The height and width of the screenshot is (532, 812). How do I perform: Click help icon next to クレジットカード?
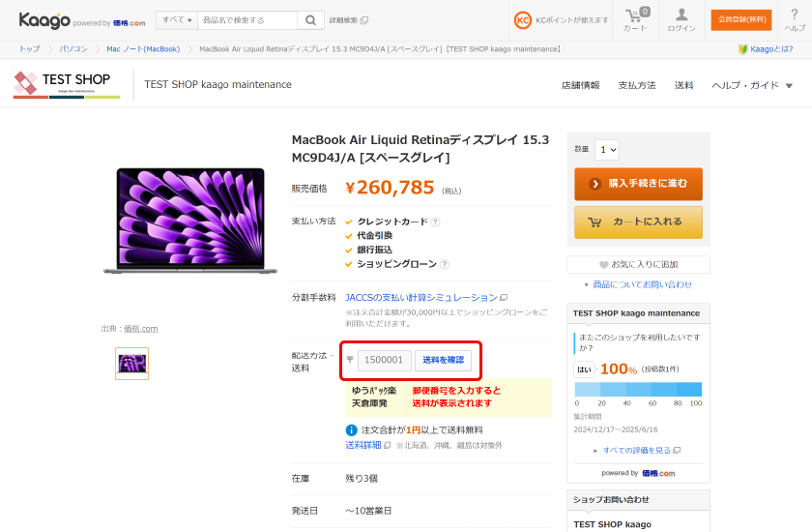tap(436, 222)
